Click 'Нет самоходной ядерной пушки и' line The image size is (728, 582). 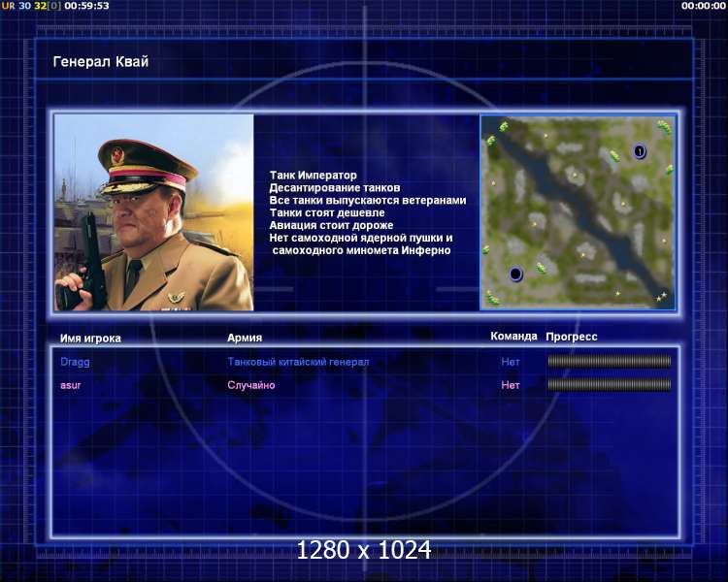click(361, 238)
